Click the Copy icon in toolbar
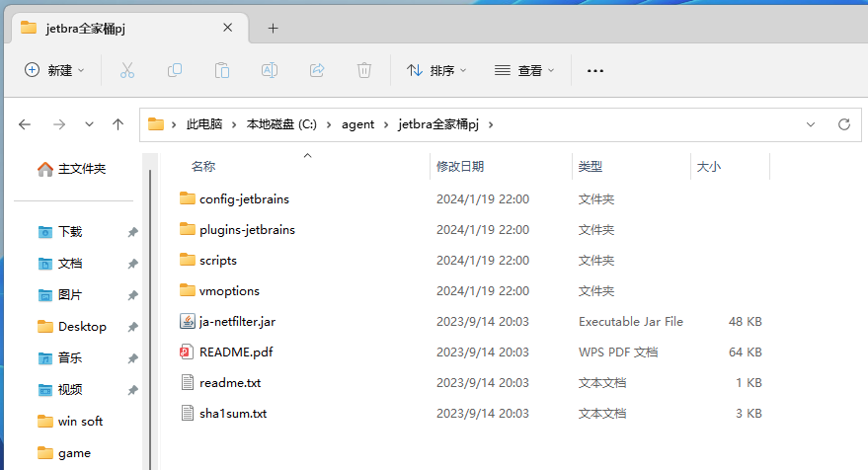 [x=175, y=70]
